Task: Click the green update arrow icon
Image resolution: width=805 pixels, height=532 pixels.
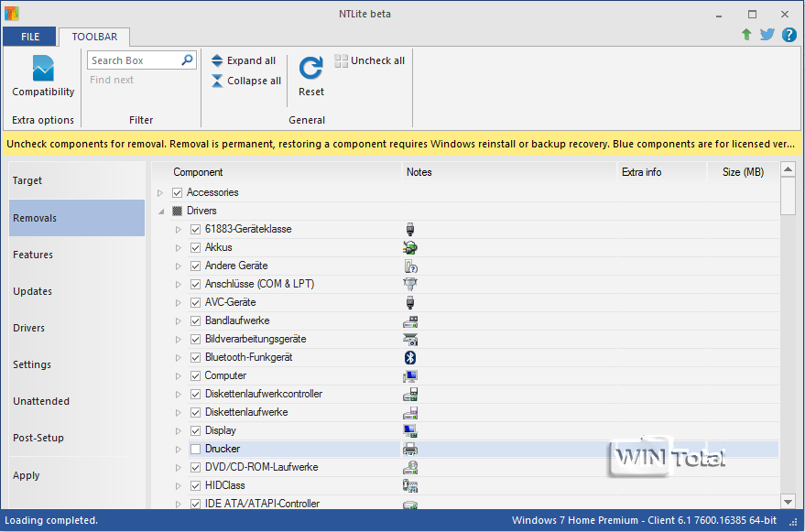Action: tap(746, 35)
